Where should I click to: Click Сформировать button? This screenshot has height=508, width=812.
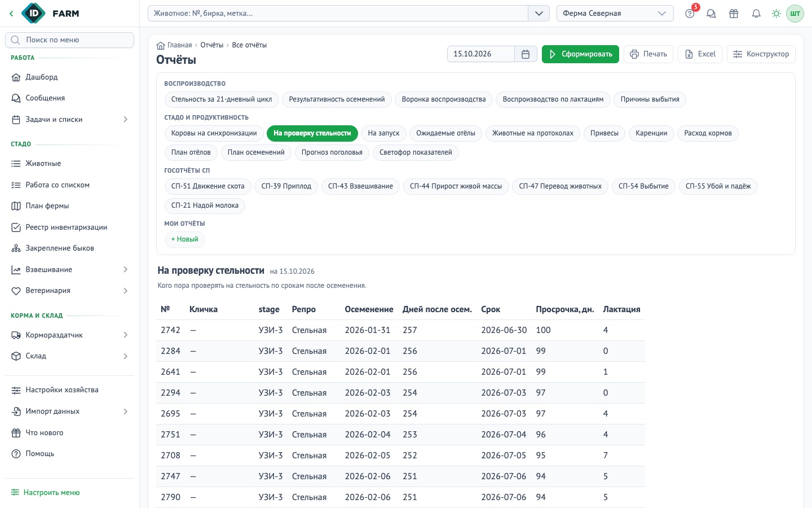tap(580, 54)
